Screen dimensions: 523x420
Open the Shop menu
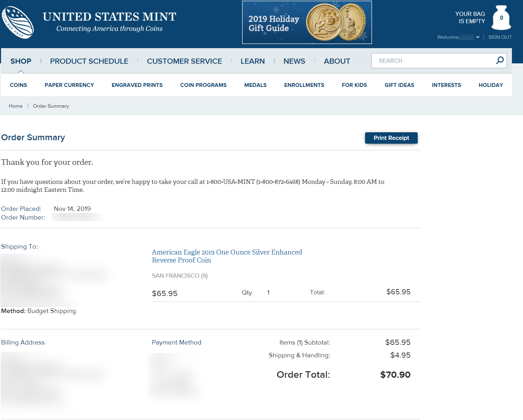click(x=21, y=61)
